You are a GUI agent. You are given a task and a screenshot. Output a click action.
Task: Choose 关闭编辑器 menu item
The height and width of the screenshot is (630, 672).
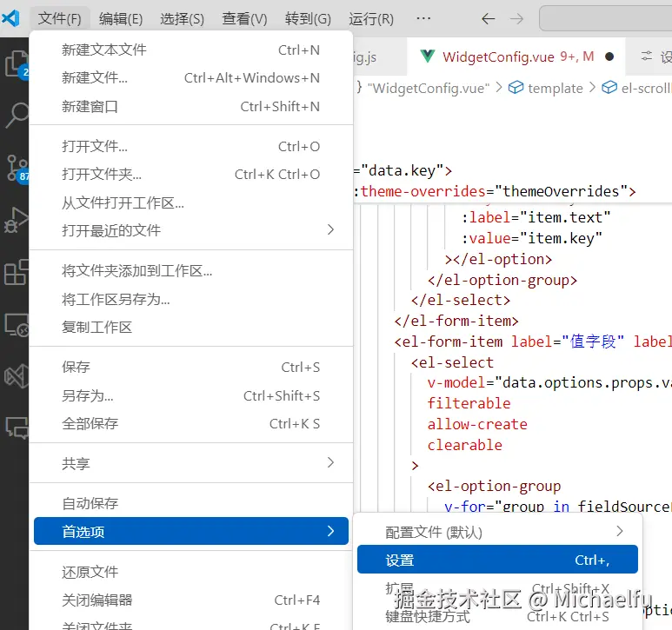191,600
